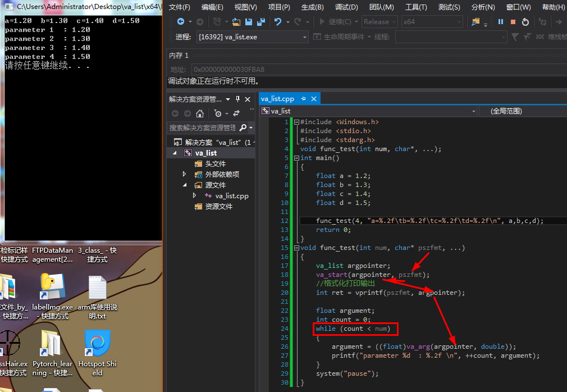Screen dimensions: 567x392
Task: Click Sync with Active Document arrows icon
Action: click(236, 113)
